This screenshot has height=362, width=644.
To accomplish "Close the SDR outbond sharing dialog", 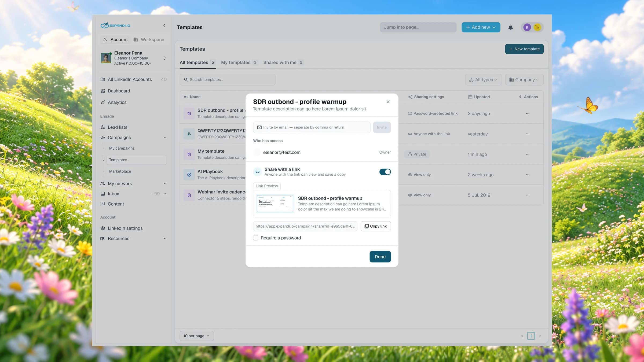I will pos(388,102).
